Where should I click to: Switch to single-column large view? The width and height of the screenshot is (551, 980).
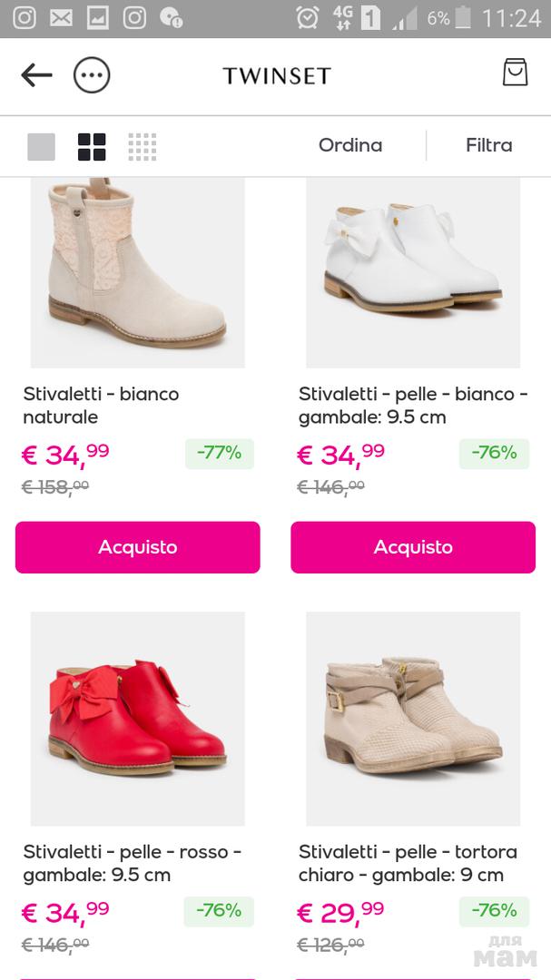coord(41,147)
